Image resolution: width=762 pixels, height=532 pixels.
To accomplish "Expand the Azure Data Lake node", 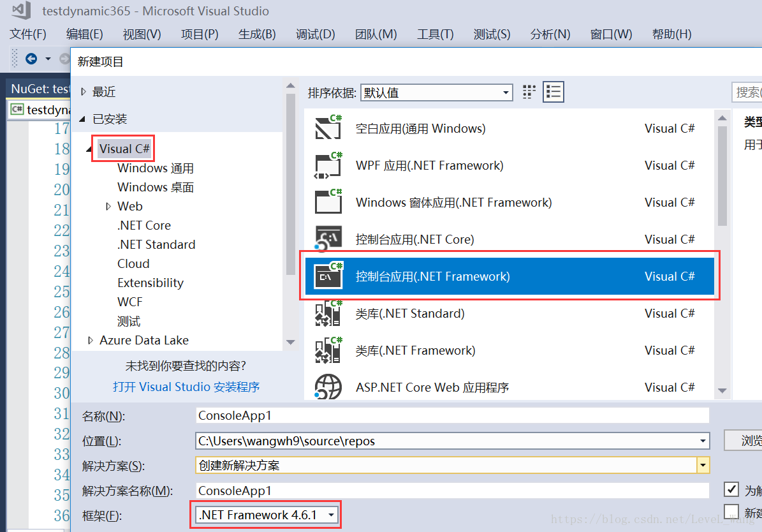I will click(91, 341).
